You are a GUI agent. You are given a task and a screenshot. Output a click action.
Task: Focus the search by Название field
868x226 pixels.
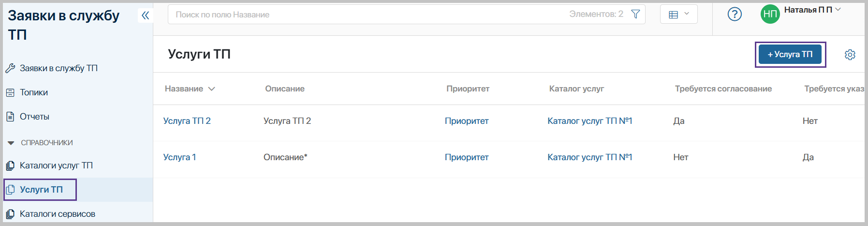tap(368, 15)
